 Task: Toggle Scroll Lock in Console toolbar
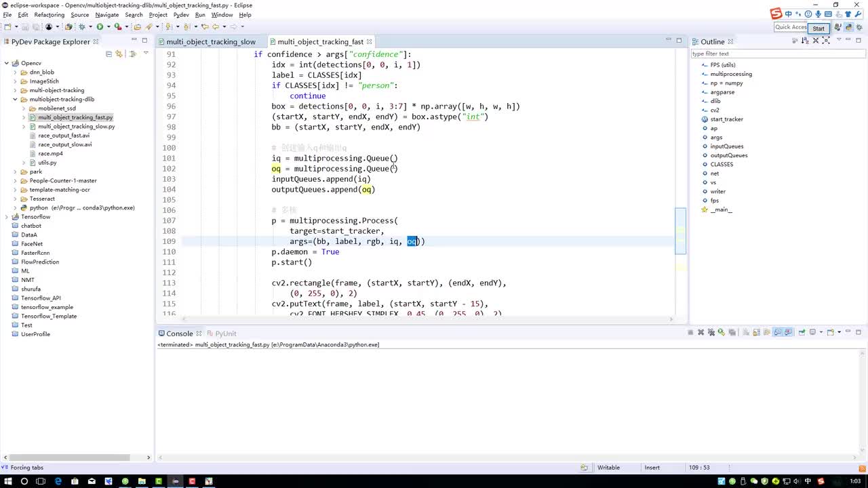point(755,333)
